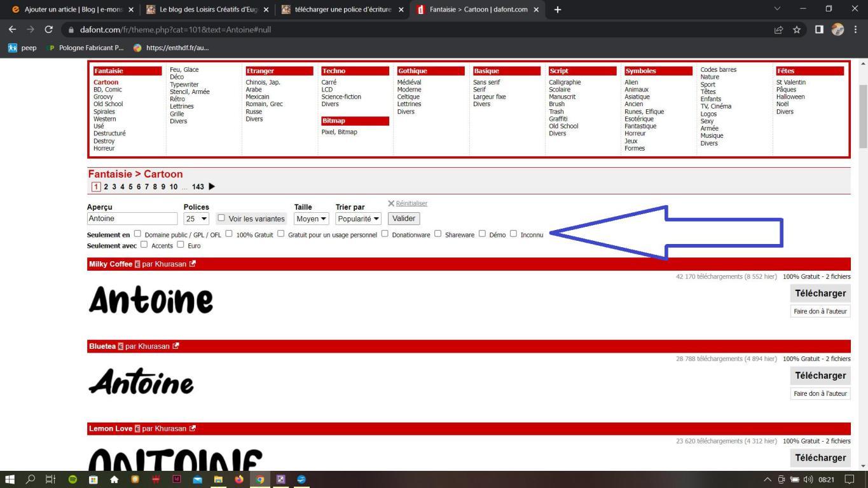The width and height of the screenshot is (868, 488).
Task: Go to results page 2
Action: pos(106,187)
